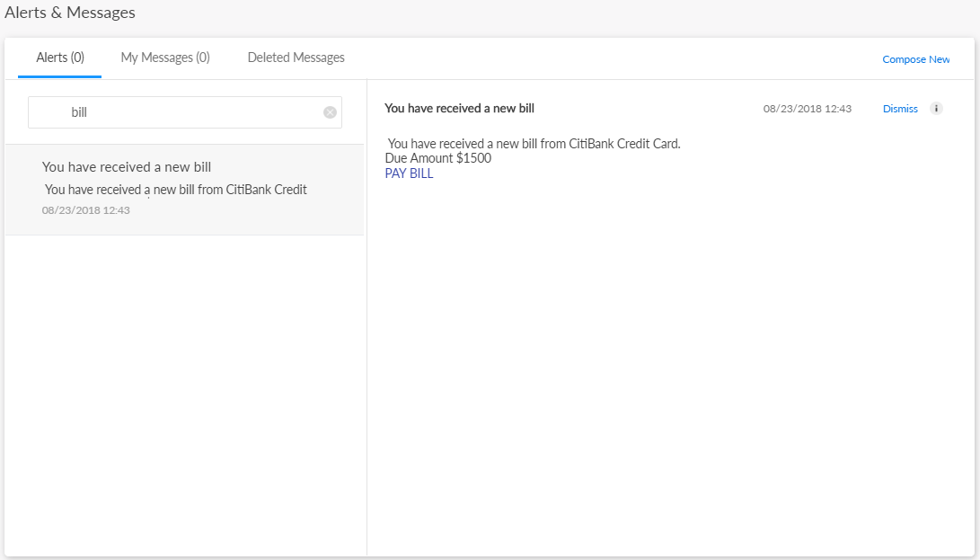Image resolution: width=980 pixels, height=560 pixels.
Task: Open the My Messages (0) tab
Action: pos(165,58)
